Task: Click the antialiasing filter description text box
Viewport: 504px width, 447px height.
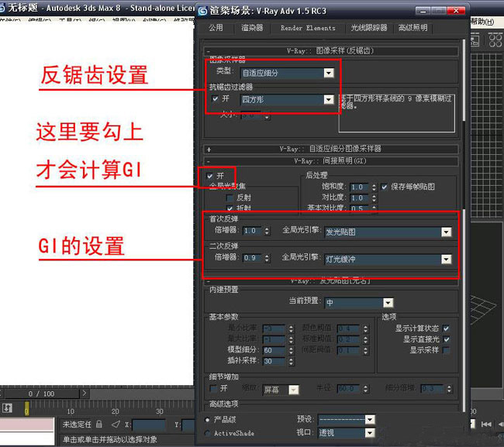Action: click(397, 113)
